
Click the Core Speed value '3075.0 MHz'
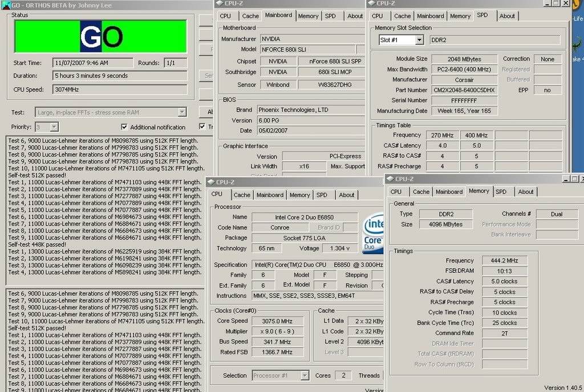click(278, 321)
